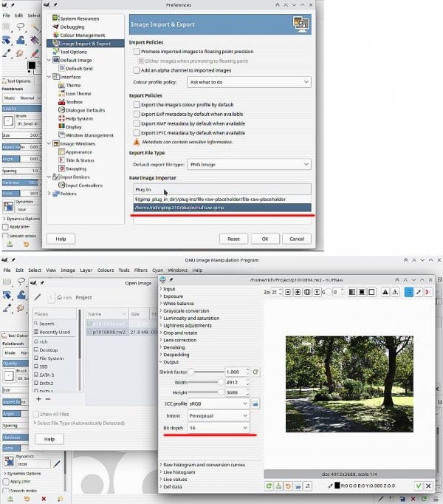The width and height of the screenshot is (443, 504).
Task: Select the nufraw-gimp plug-in row
Action: (x=222, y=208)
